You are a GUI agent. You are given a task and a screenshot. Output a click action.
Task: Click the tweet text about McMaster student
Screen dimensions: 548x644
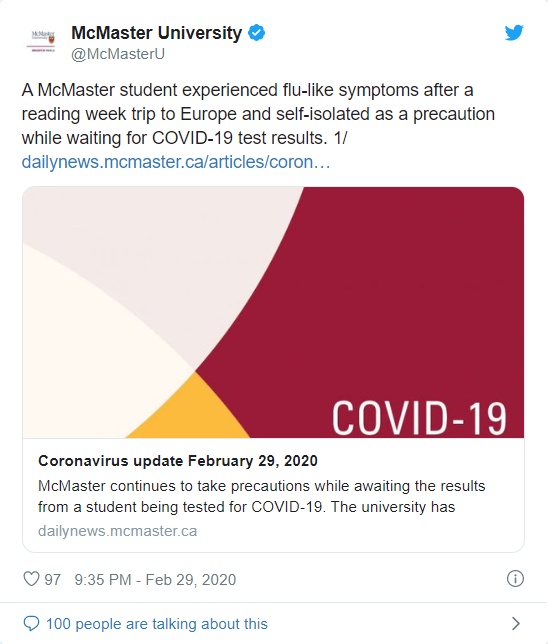point(258,114)
